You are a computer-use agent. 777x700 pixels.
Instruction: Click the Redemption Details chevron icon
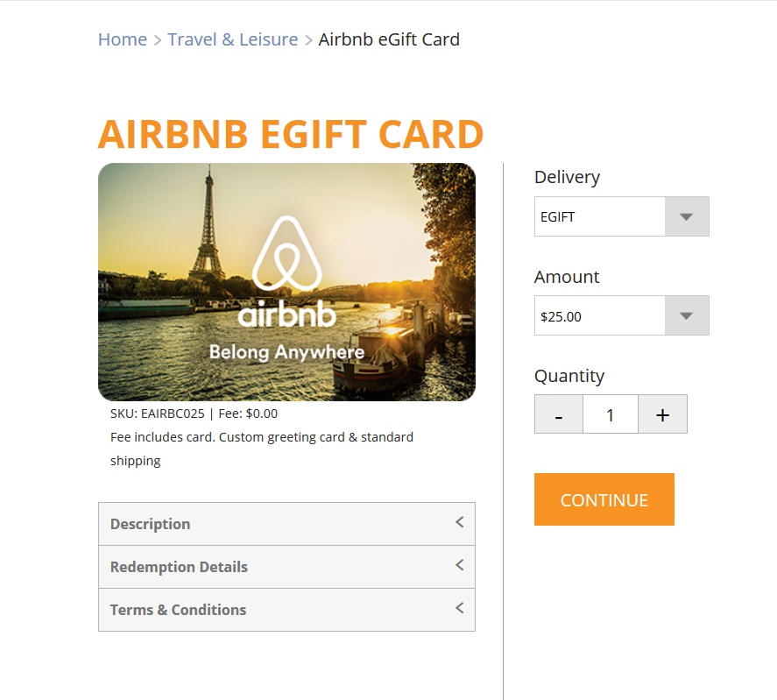459,566
